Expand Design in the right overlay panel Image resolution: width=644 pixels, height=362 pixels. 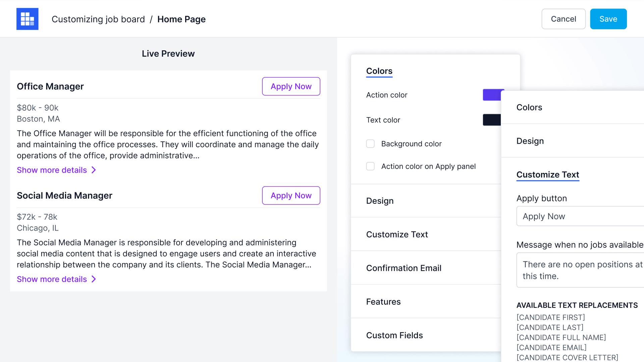click(530, 141)
